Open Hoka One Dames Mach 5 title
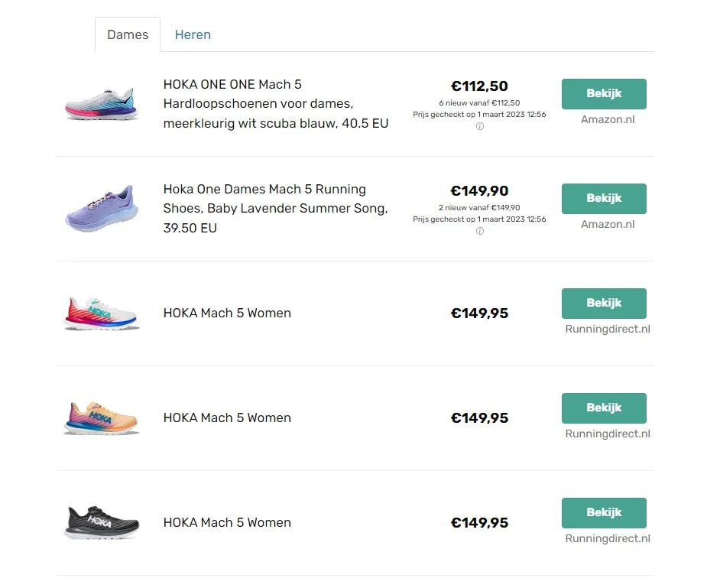 (x=276, y=209)
